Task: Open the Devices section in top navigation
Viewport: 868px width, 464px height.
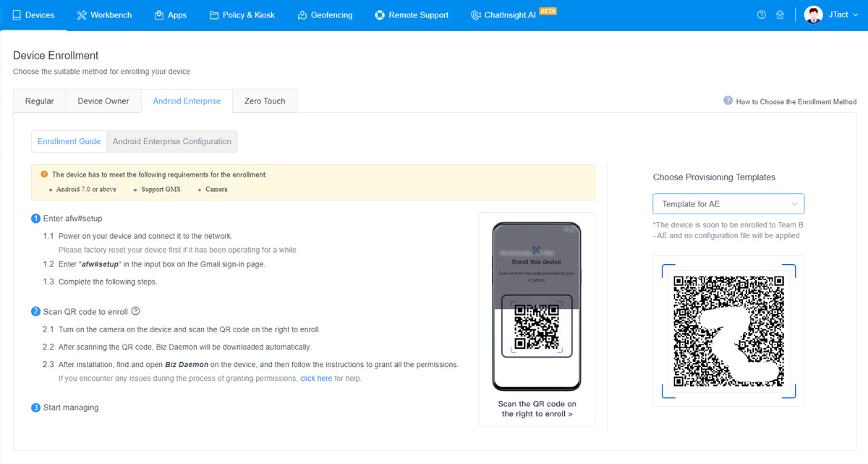Action: pyautogui.click(x=33, y=14)
